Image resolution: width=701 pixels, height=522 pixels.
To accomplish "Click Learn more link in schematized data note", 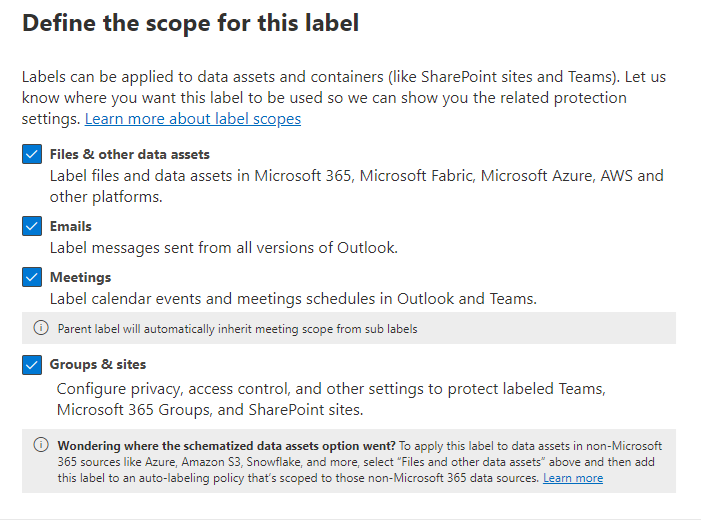I will coord(572,479).
